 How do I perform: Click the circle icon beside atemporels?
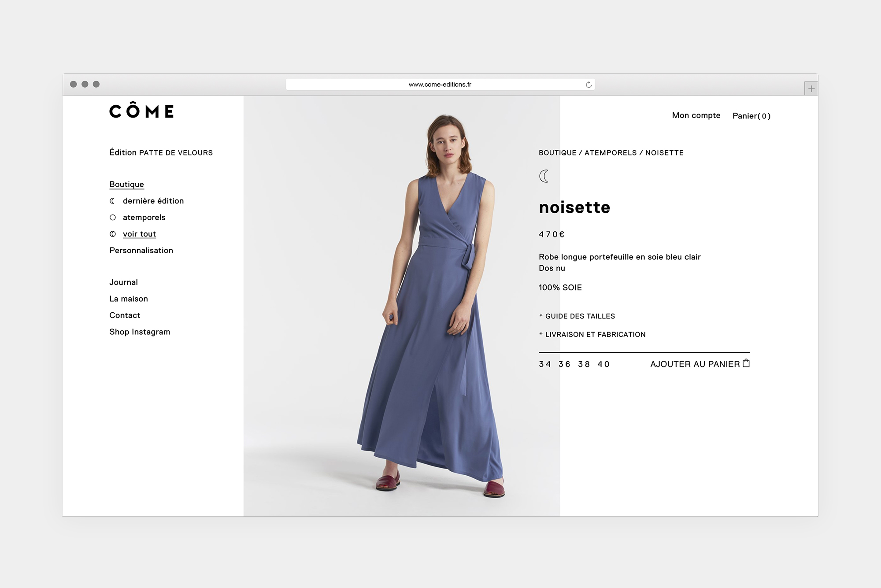click(x=113, y=218)
